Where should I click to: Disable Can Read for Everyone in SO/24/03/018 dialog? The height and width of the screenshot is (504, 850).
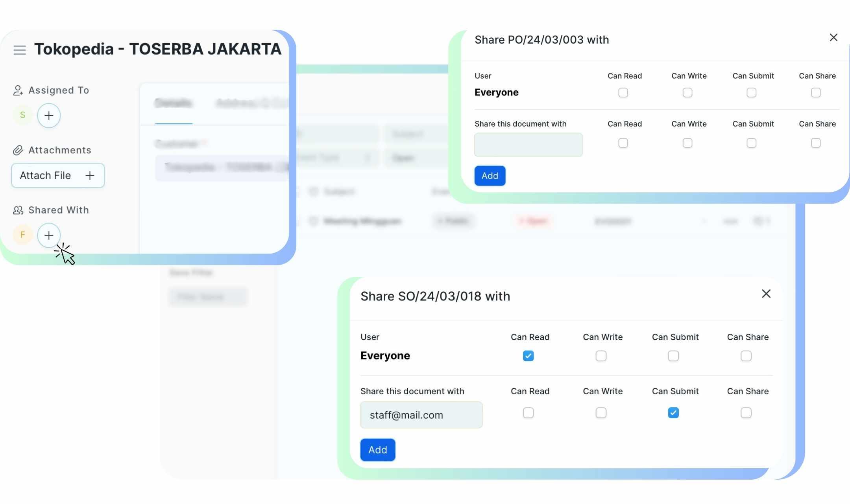click(528, 355)
